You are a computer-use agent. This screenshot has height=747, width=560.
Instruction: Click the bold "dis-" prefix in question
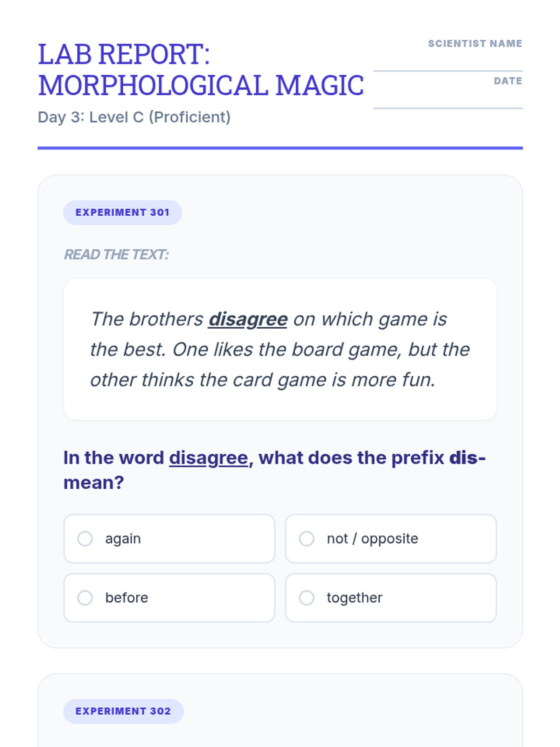point(467,458)
